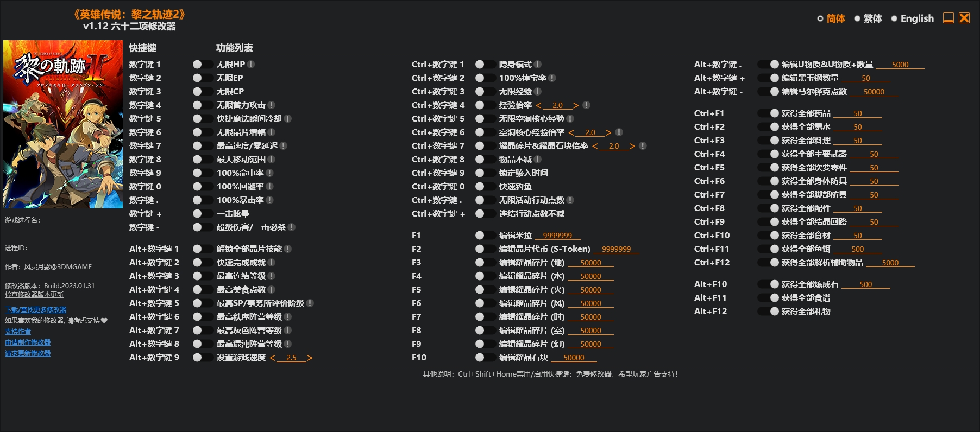980x432 pixels.
Task: Select 简体 language option
Action: point(831,18)
